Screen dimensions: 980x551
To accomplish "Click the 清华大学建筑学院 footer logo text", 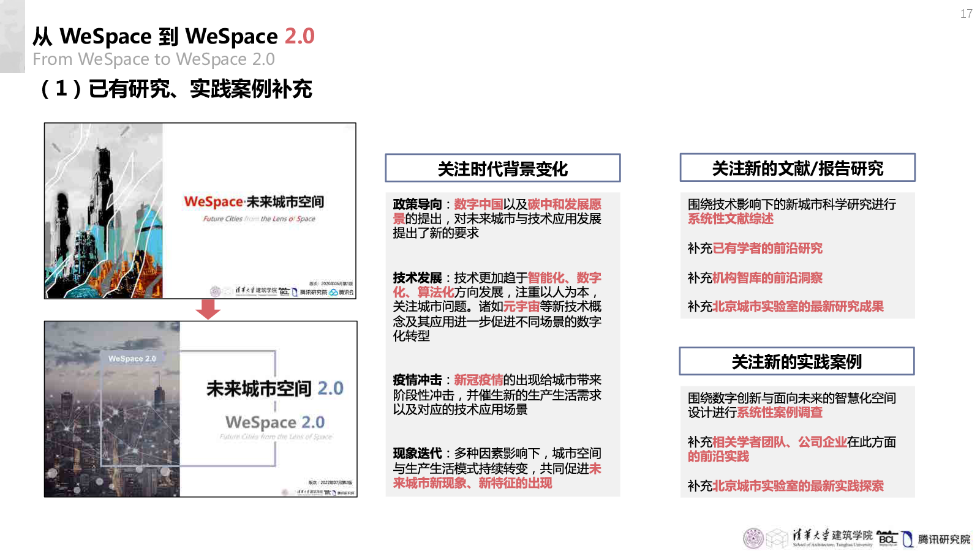I will pyautogui.click(x=832, y=537).
